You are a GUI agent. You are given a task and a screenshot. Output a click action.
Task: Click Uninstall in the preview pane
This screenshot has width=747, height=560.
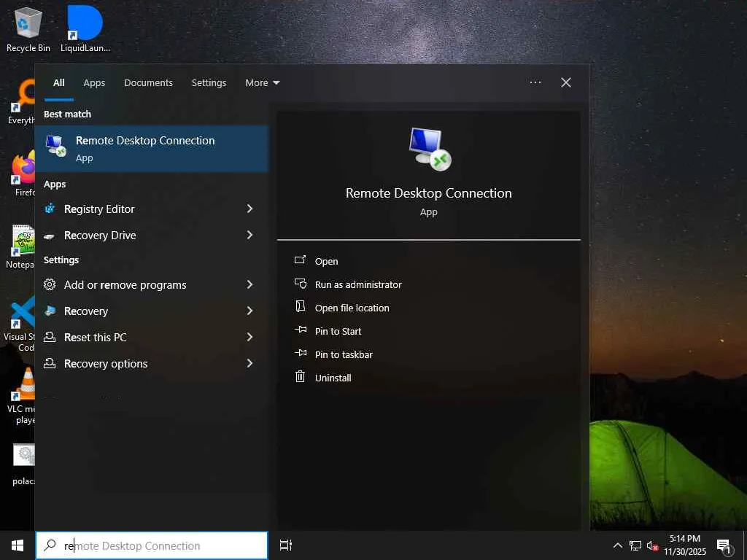click(333, 378)
